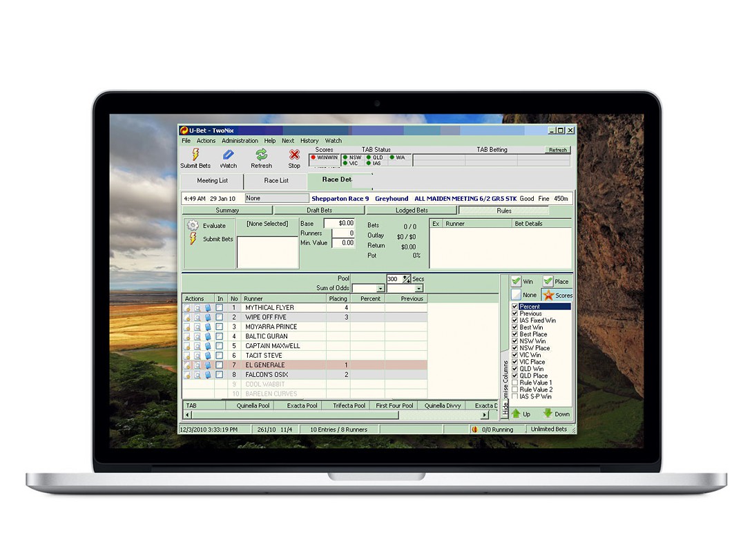Uncheck the Best Place column checkbox
This screenshot has height=560, width=752.
tap(514, 334)
